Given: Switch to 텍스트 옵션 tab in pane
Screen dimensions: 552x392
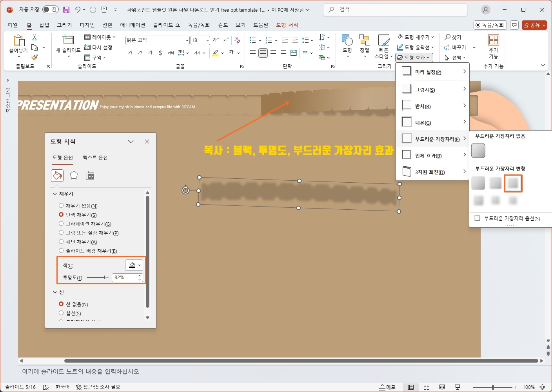Looking at the screenshot, I should click(95, 158).
